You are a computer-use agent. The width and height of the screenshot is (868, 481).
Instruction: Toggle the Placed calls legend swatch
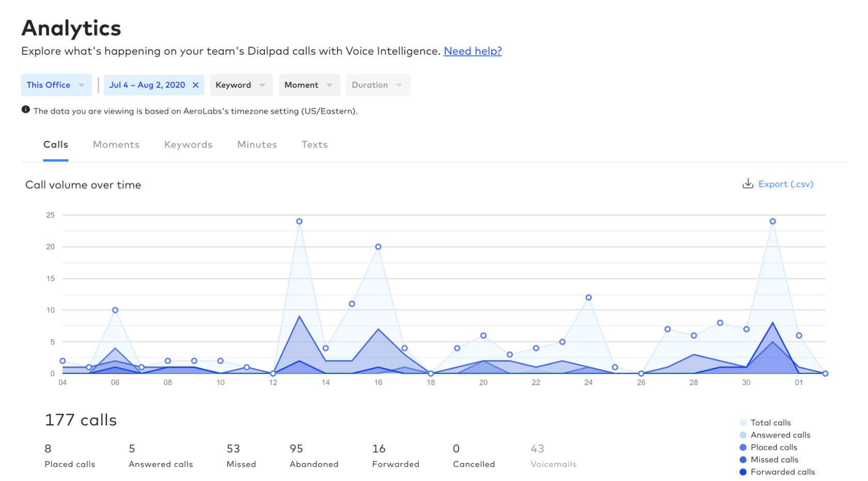click(743, 447)
